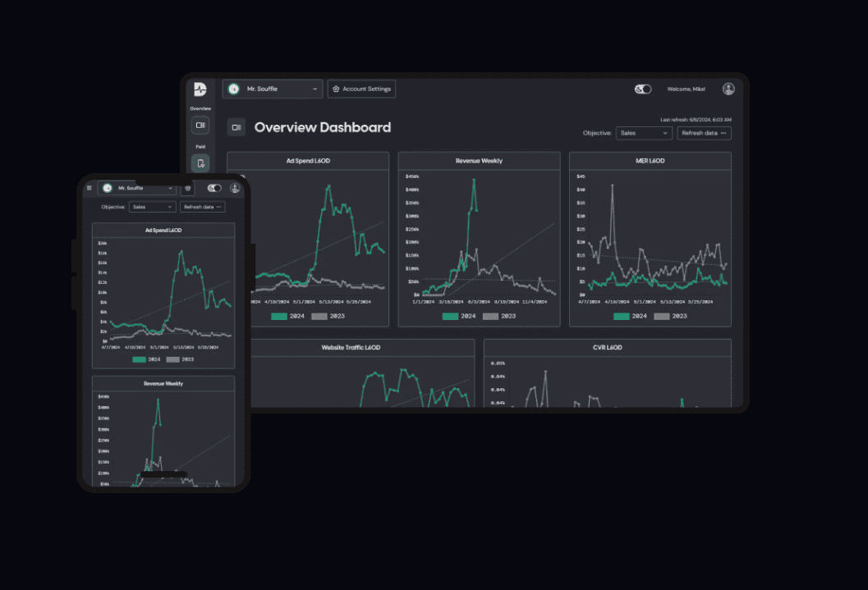The image size is (868, 590).
Task: Toggle 2024 series in Revenue Weekly legend
Action: pos(450,316)
